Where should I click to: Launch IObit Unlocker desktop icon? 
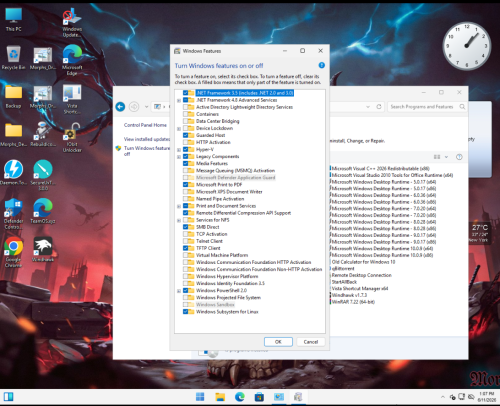[72, 137]
